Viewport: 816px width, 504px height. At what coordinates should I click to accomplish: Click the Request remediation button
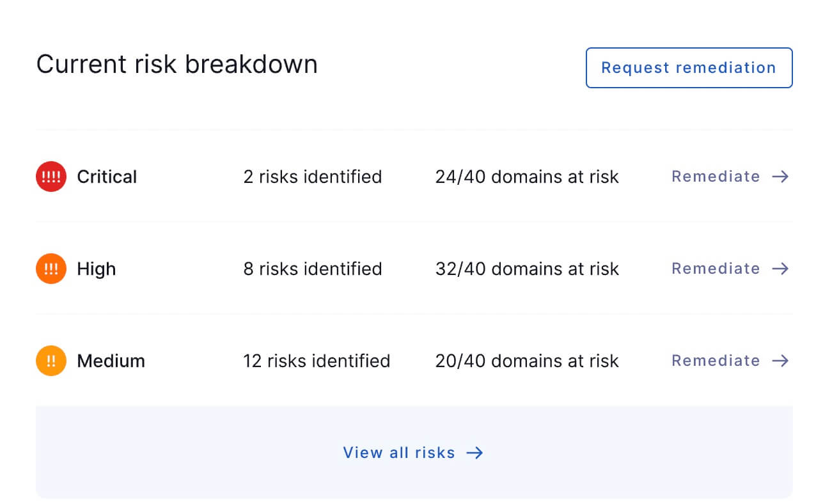pyautogui.click(x=689, y=68)
